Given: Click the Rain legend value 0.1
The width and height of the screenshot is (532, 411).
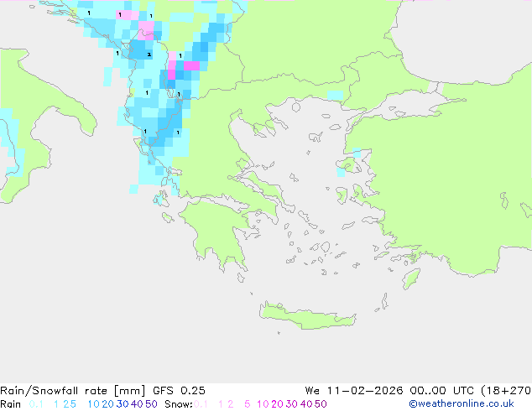Looking at the screenshot, I should [x=36, y=404].
